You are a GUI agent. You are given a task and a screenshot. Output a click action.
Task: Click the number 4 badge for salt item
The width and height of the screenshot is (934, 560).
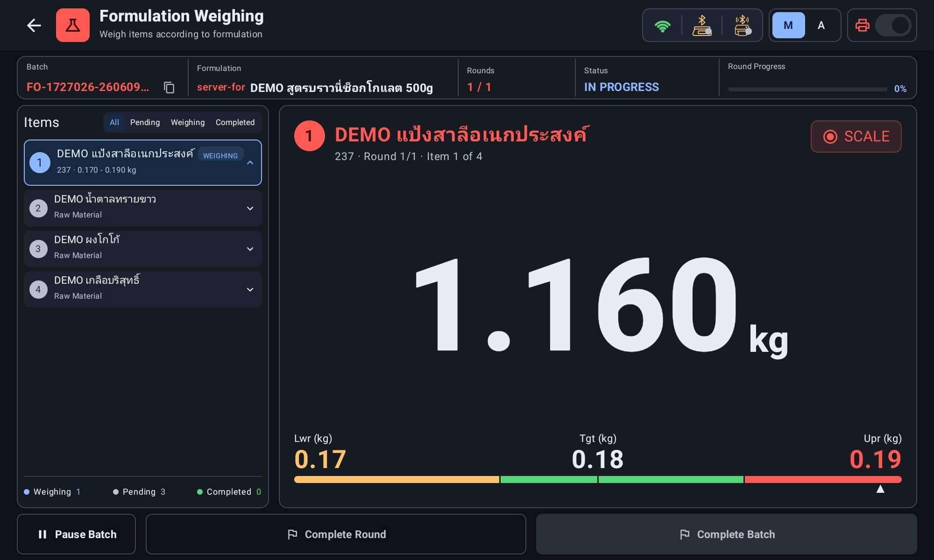(38, 289)
